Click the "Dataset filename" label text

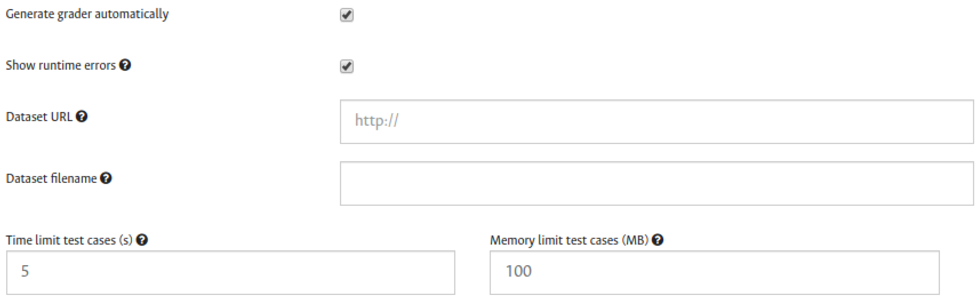pyautogui.click(x=51, y=178)
